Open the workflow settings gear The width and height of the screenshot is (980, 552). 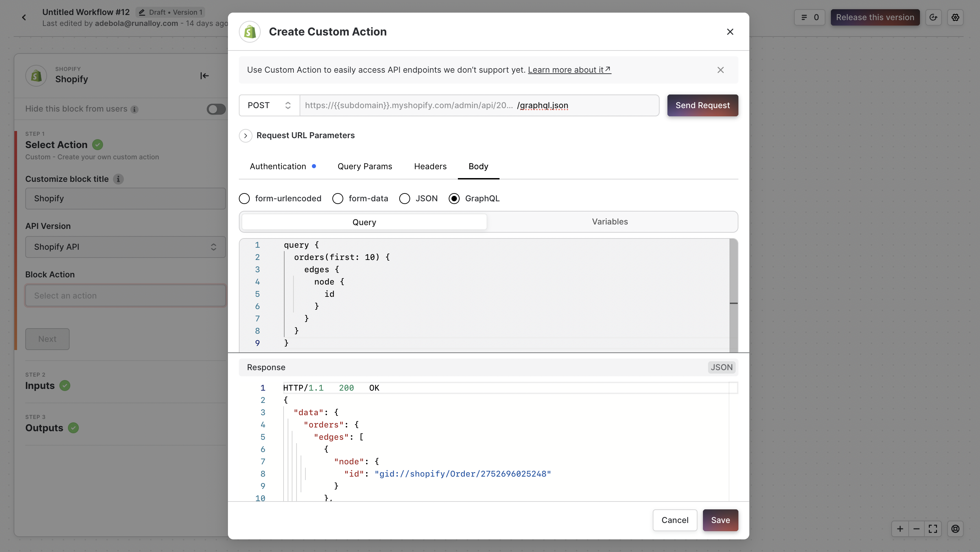tap(955, 17)
